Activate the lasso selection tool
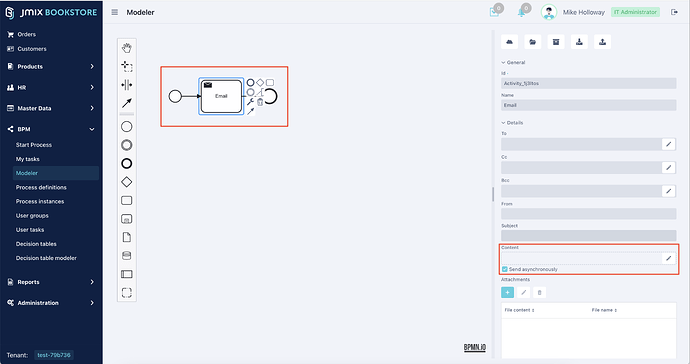The height and width of the screenshot is (364, 690). point(127,66)
